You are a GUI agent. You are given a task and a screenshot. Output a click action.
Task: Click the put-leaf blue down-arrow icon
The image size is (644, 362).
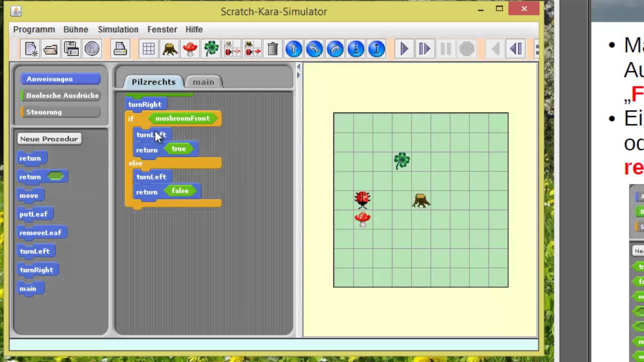[x=356, y=49]
